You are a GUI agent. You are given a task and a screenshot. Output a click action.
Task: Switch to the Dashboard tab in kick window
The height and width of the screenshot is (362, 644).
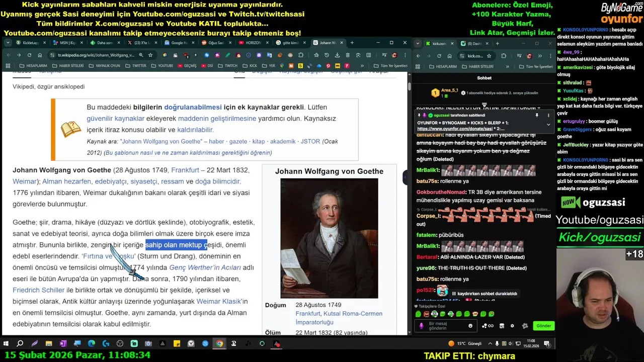click(x=474, y=43)
